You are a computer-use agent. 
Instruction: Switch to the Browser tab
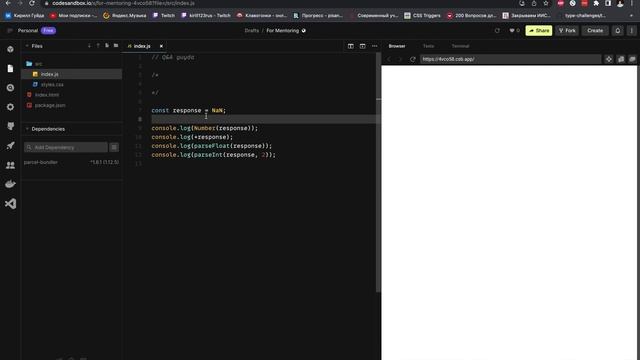click(397, 46)
